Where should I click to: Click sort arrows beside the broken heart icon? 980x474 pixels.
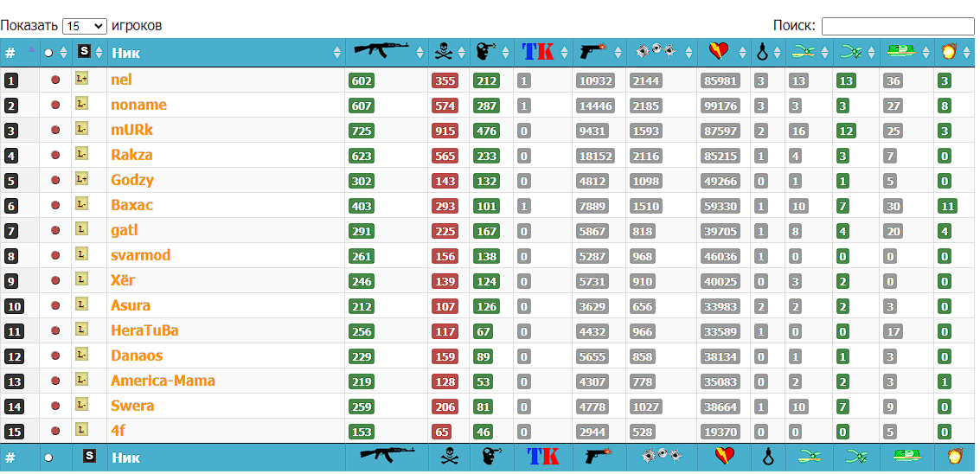[743, 53]
